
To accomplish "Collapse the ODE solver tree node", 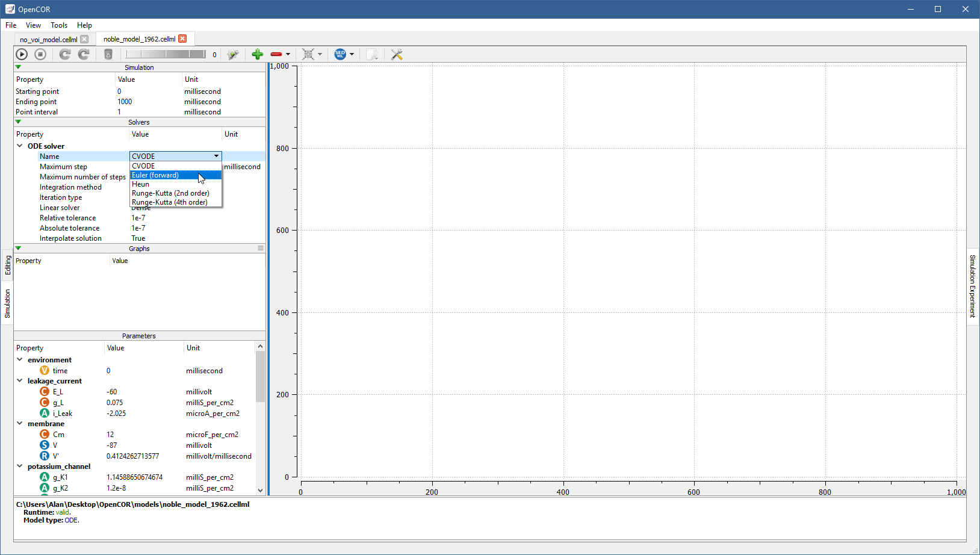I will pyautogui.click(x=20, y=146).
